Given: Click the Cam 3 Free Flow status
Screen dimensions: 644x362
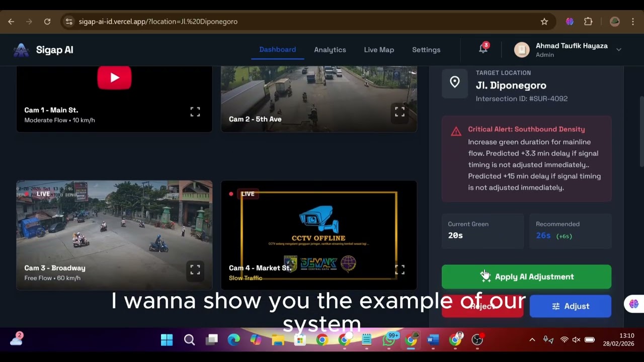Looking at the screenshot, I should point(52,278).
